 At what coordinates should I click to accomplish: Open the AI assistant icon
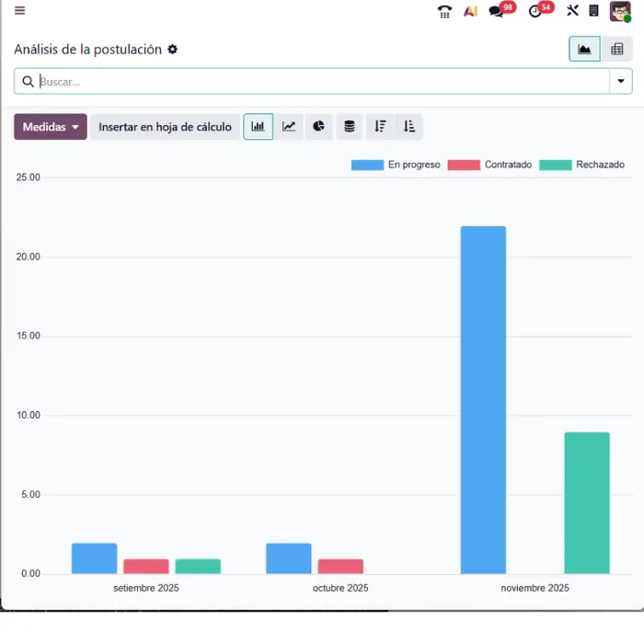(x=470, y=11)
